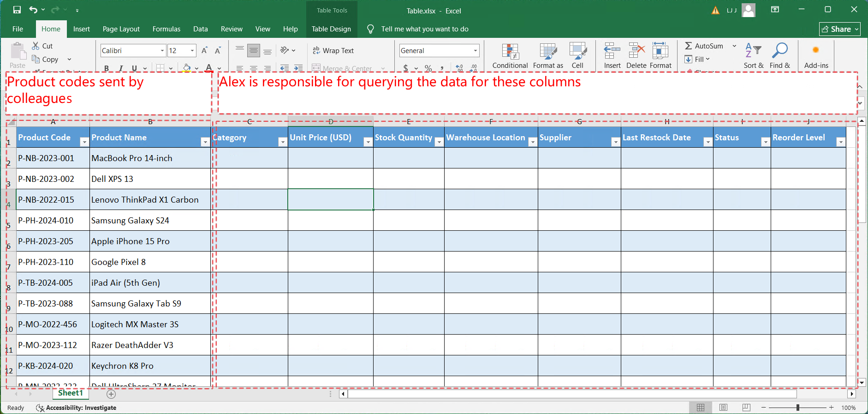Switch to the Data tab
Viewport: 868px width, 414px height.
(200, 29)
